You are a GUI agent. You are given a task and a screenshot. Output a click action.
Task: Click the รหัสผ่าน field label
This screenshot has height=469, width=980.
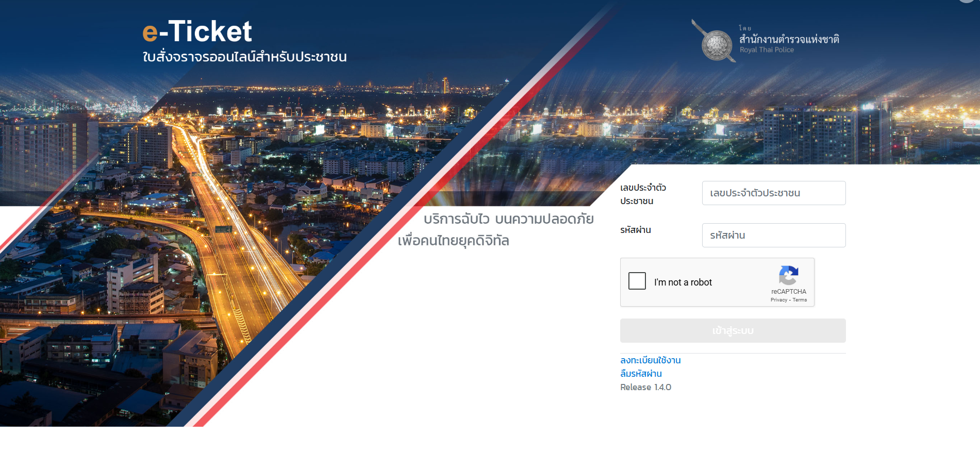click(636, 230)
